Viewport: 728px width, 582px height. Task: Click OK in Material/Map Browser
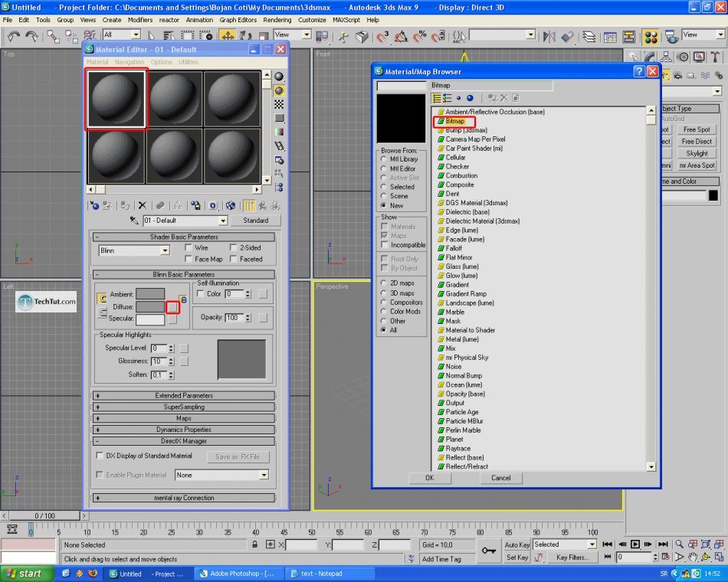(x=430, y=478)
